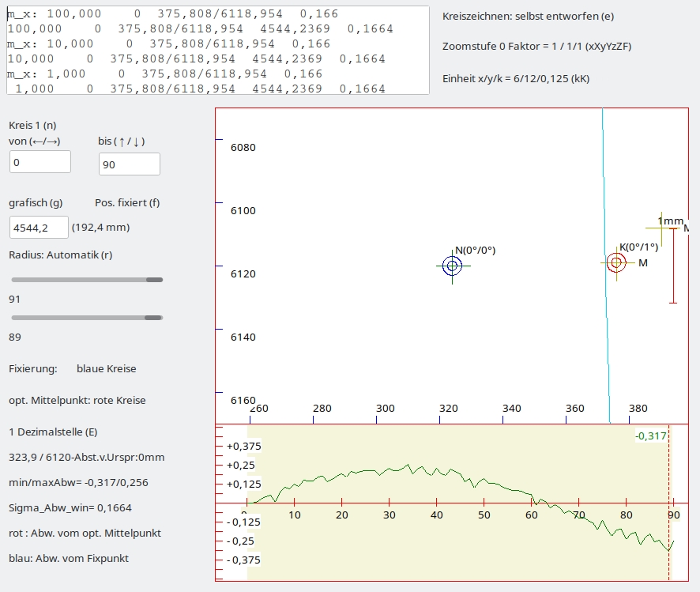Viewport: 700px width, 592px height.
Task: Click the 'Einheit x/y/k' label
Action: coord(516,78)
